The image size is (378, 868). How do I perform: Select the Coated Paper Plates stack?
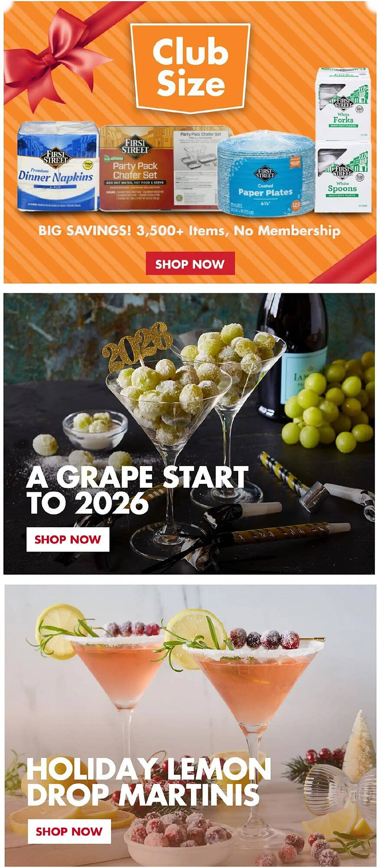click(266, 174)
